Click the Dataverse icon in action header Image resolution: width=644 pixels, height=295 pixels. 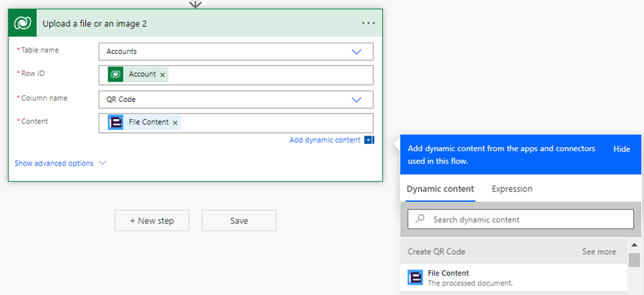23,23
